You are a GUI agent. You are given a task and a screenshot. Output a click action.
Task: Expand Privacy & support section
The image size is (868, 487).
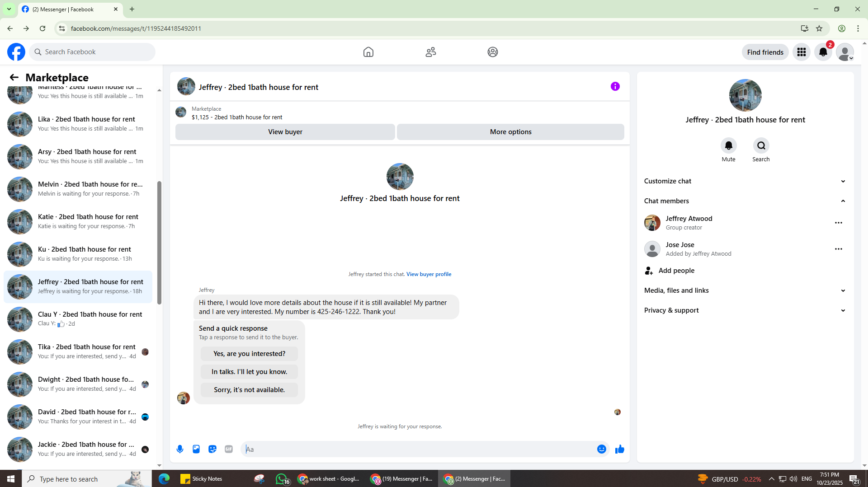[745, 310]
